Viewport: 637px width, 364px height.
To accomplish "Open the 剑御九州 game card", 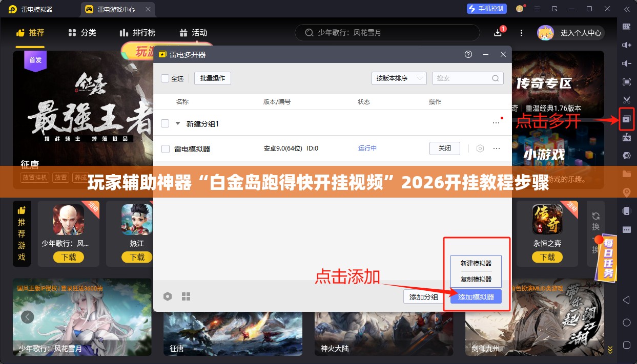I will (535, 317).
